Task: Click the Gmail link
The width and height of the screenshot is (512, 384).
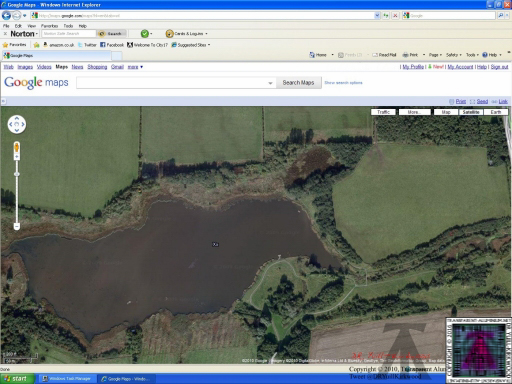Action: 117,67
